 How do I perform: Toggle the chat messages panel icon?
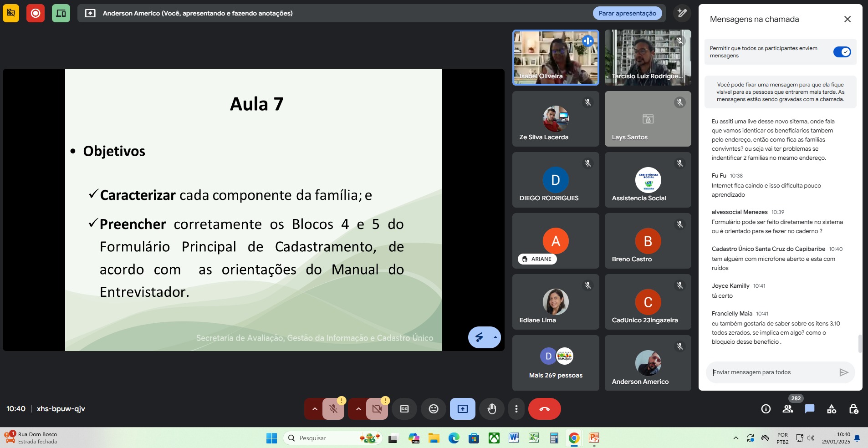810,409
